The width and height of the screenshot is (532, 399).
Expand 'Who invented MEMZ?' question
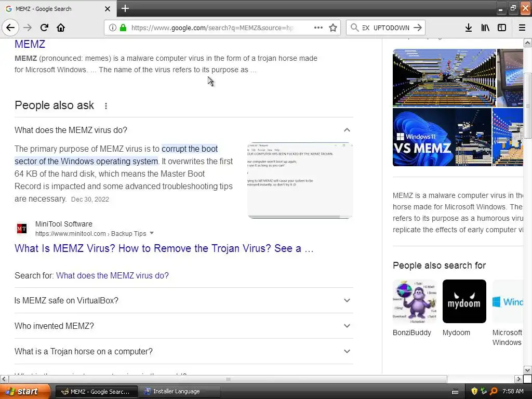point(183,326)
